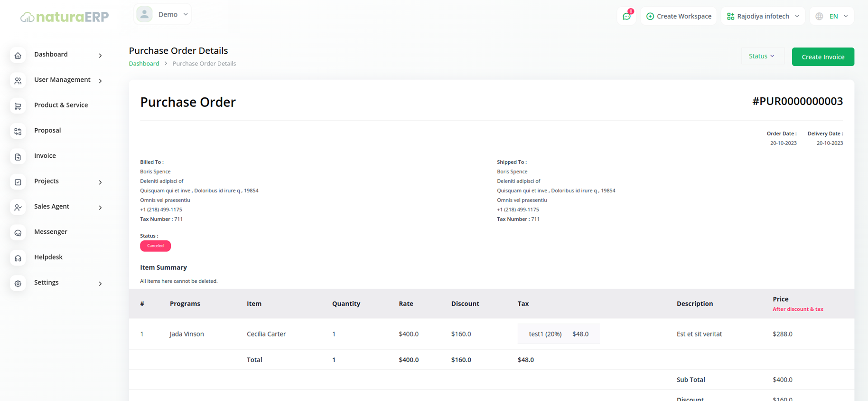Image resolution: width=868 pixels, height=401 pixels.
Task: Click the Invoice document icon
Action: [18, 157]
